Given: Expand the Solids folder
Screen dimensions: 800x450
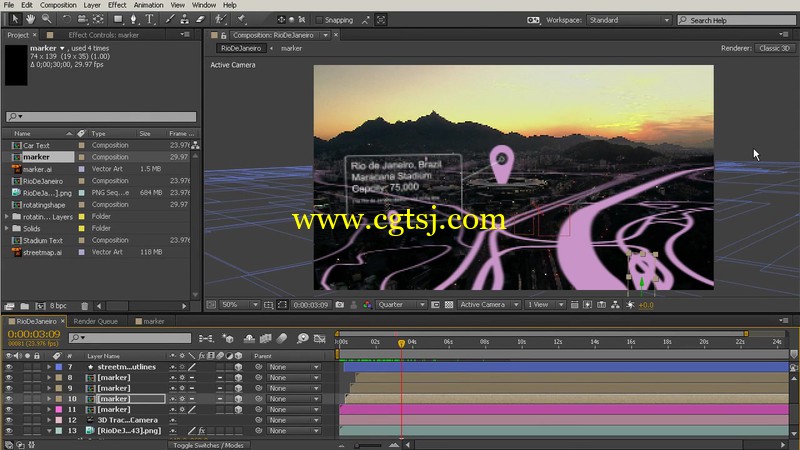Looking at the screenshot, I should point(7,229).
